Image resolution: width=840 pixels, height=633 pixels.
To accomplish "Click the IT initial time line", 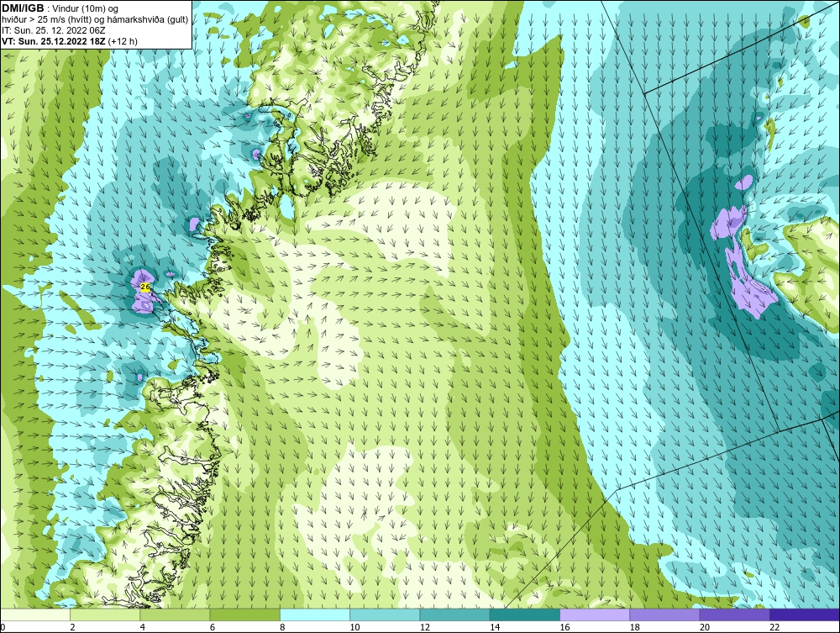I will (x=54, y=30).
